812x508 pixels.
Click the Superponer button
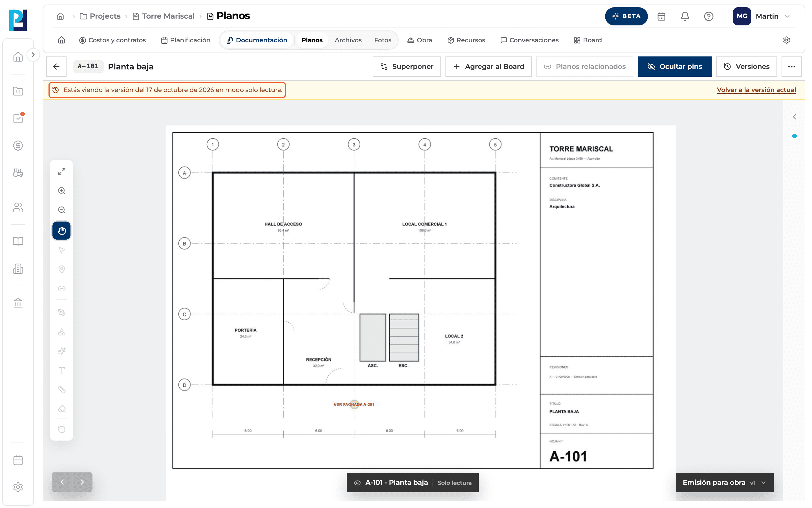[x=407, y=67]
